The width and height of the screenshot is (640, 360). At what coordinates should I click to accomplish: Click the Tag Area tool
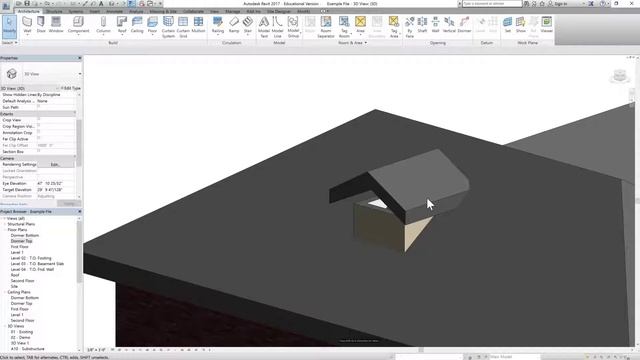(x=393, y=27)
